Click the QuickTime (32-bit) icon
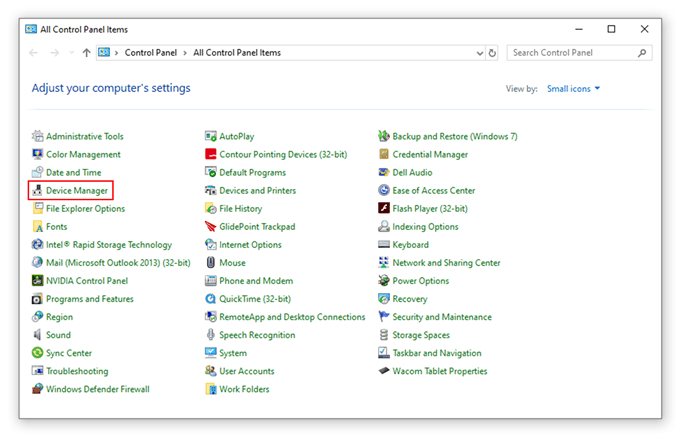Viewport: 680px width, 437px height. [x=211, y=299]
